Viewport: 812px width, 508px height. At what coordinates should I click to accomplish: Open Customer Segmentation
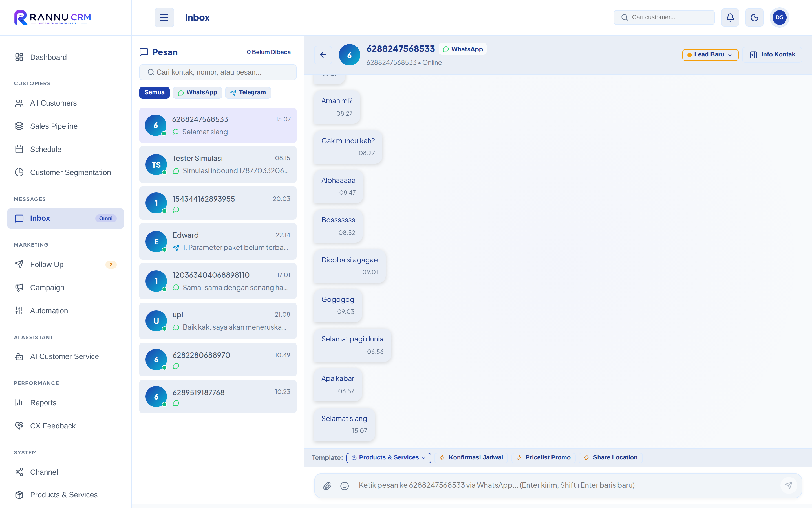(x=66, y=172)
